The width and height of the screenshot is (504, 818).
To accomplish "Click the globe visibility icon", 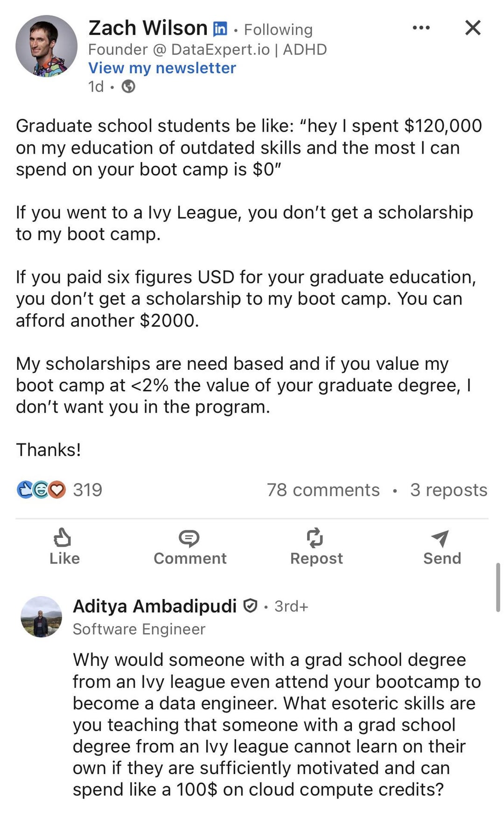I will click(x=128, y=86).
